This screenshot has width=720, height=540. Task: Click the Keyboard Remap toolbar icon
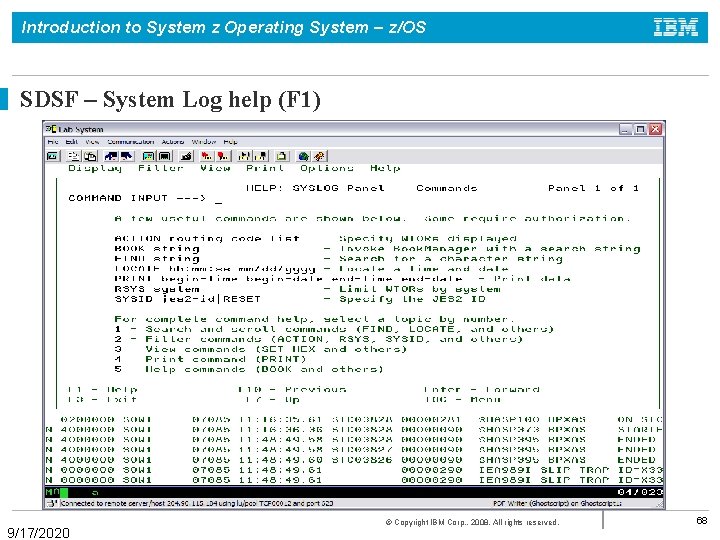pyautogui.click(x=186, y=156)
